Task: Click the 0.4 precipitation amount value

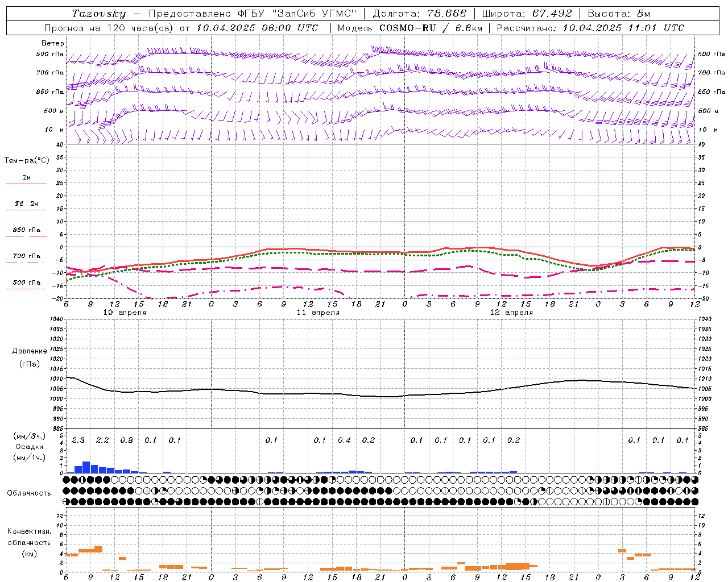Action: click(x=344, y=440)
